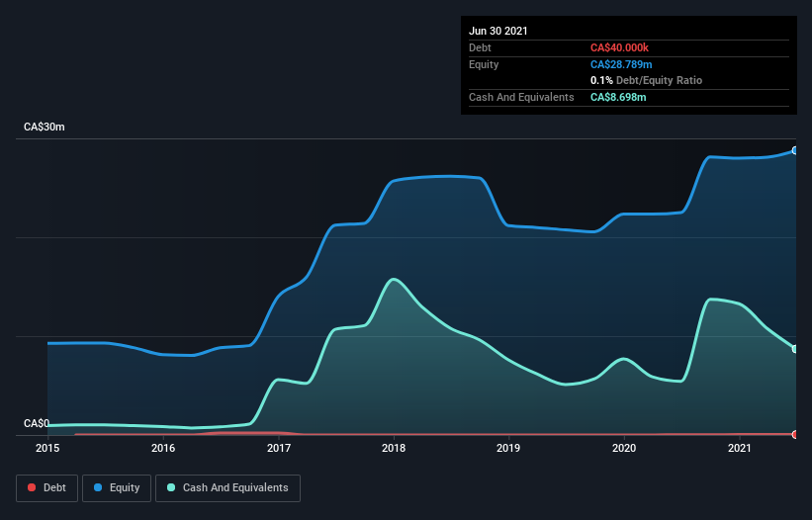Toggle the Cash And Equivalents legend button

[x=227, y=488]
